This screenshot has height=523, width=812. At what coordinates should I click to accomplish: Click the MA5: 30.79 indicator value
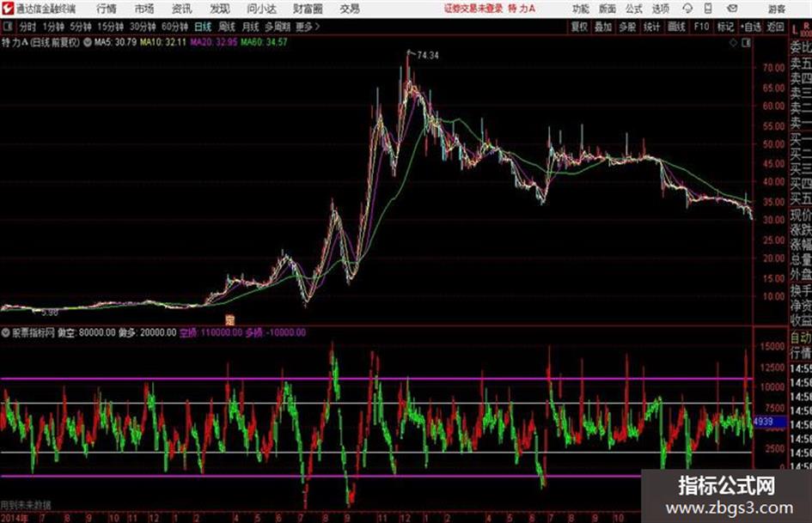[x=115, y=42]
